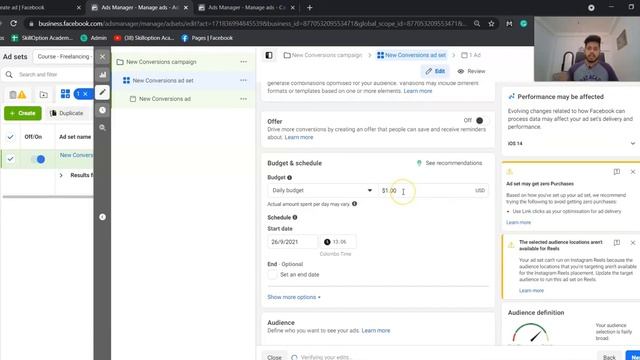This screenshot has height=360, width=640.
Task: Click the Budget info icon
Action: click(x=289, y=178)
